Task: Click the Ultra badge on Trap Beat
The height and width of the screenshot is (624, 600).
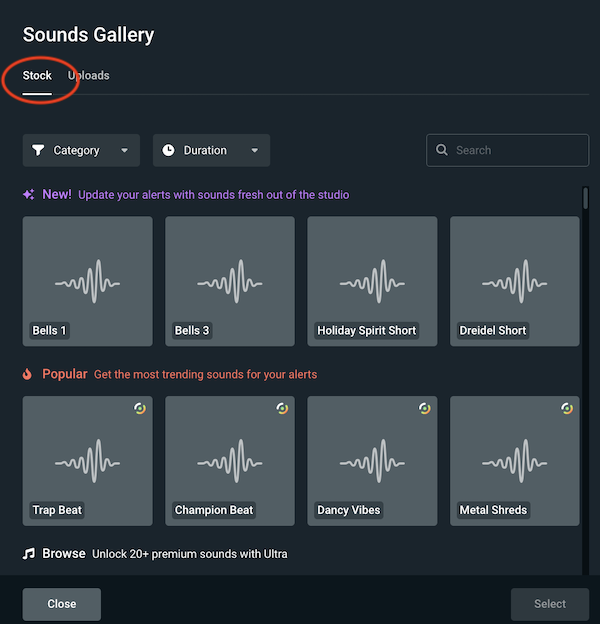Action: click(x=140, y=408)
